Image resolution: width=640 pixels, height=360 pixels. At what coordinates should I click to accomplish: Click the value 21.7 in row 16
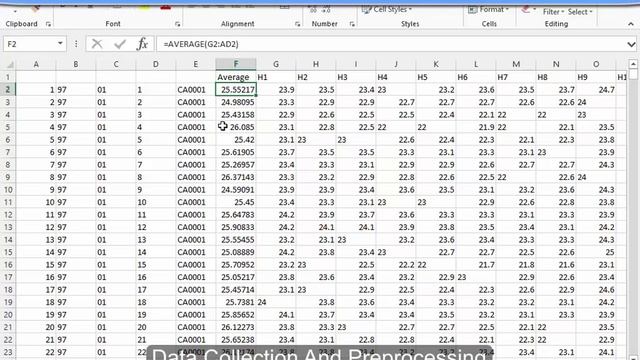point(476,264)
